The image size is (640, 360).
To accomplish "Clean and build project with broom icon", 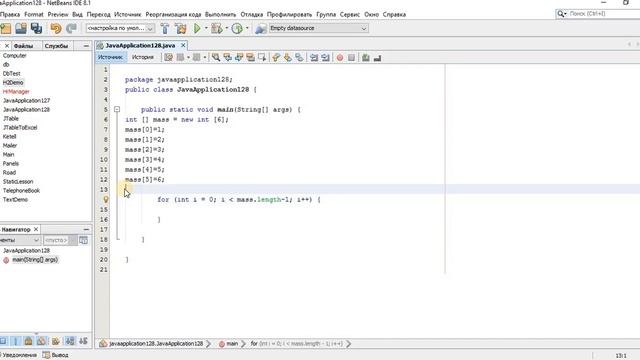I will click(181, 28).
